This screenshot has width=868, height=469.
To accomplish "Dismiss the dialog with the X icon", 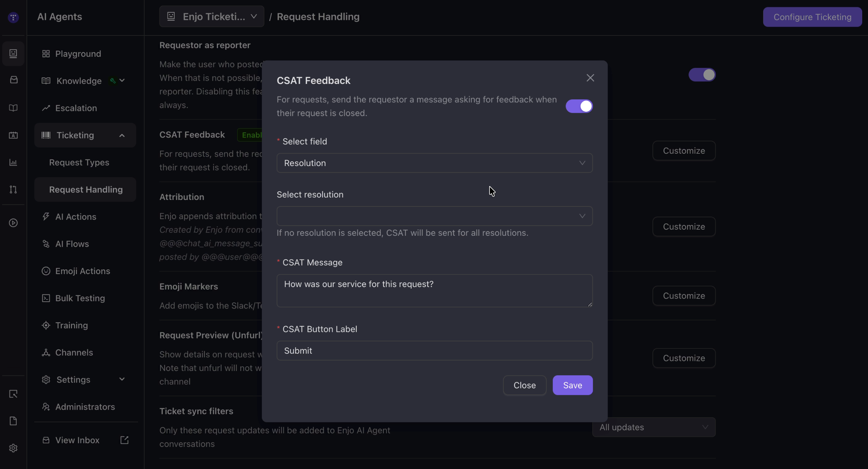I will click(x=590, y=78).
